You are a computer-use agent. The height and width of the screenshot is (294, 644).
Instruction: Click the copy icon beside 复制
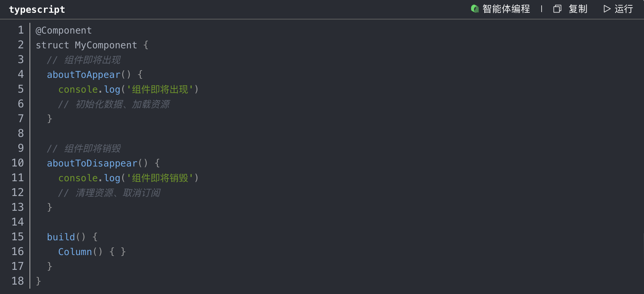tap(557, 9)
